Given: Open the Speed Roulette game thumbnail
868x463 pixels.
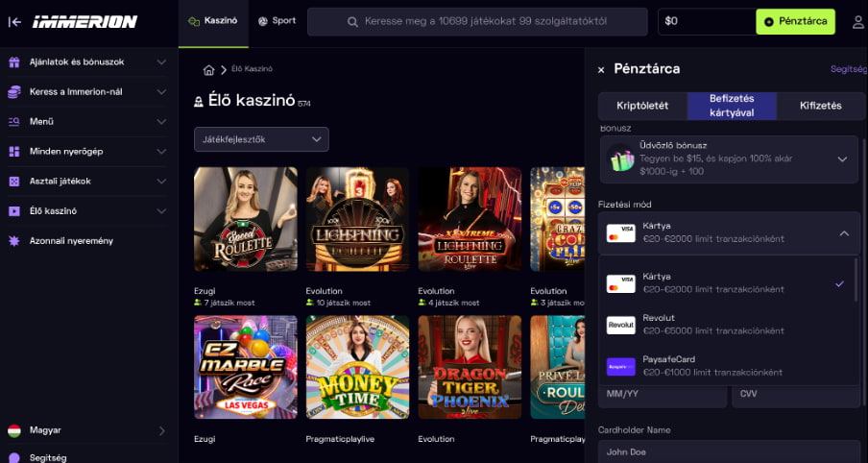Looking at the screenshot, I should 246,219.
